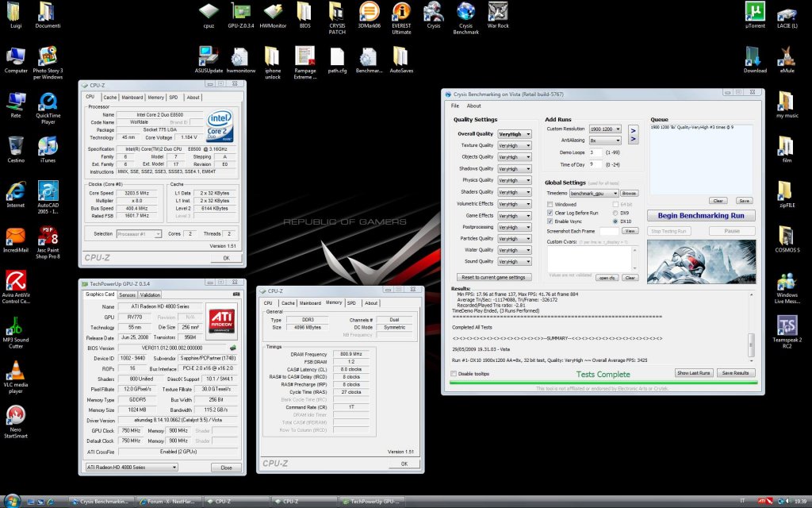Image resolution: width=812 pixels, height=508 pixels.
Task: Launch the 3DMark06 desktop shortcut
Action: click(x=370, y=15)
